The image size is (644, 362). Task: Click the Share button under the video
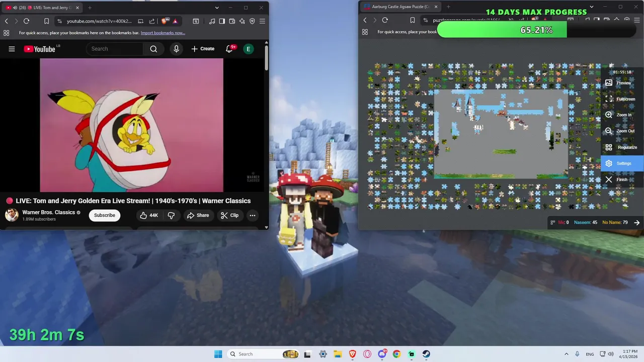(x=198, y=215)
